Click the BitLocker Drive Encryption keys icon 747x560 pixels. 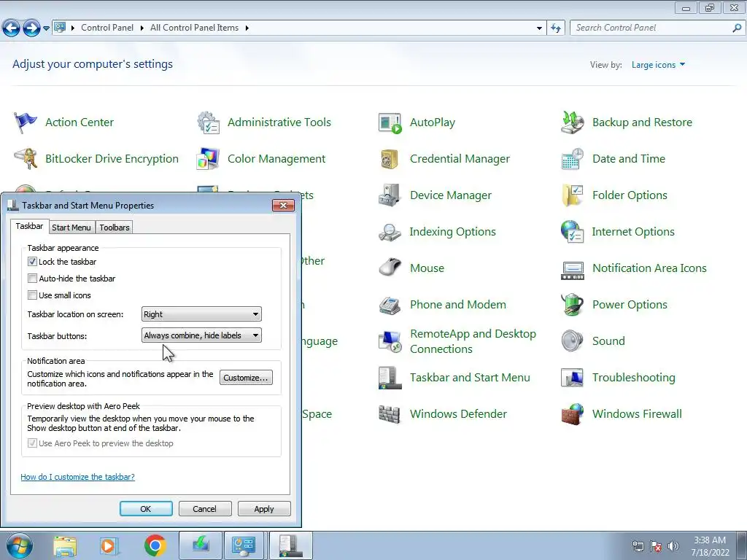click(x=26, y=159)
